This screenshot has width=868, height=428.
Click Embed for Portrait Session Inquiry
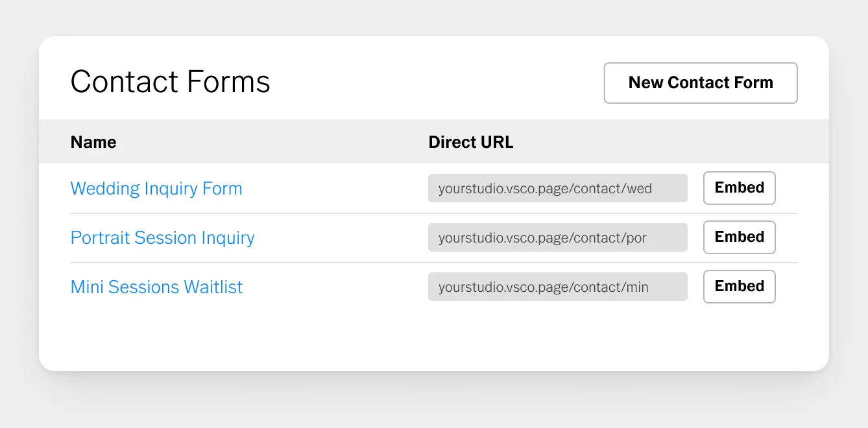(x=740, y=237)
